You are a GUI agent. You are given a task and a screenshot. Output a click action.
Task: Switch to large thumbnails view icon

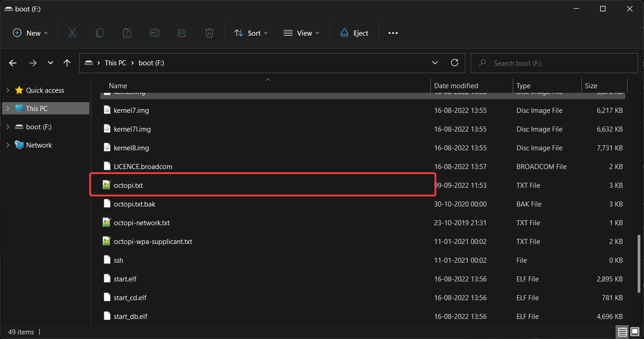coord(635,331)
